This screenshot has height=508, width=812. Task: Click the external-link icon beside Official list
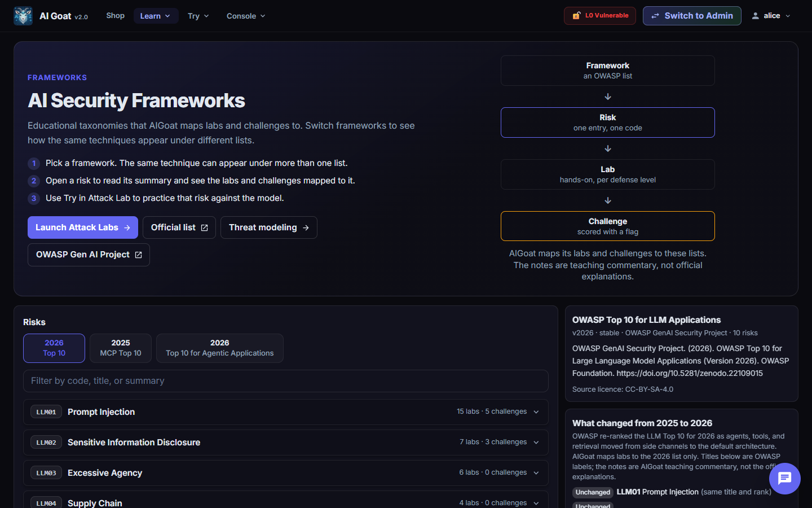click(205, 227)
